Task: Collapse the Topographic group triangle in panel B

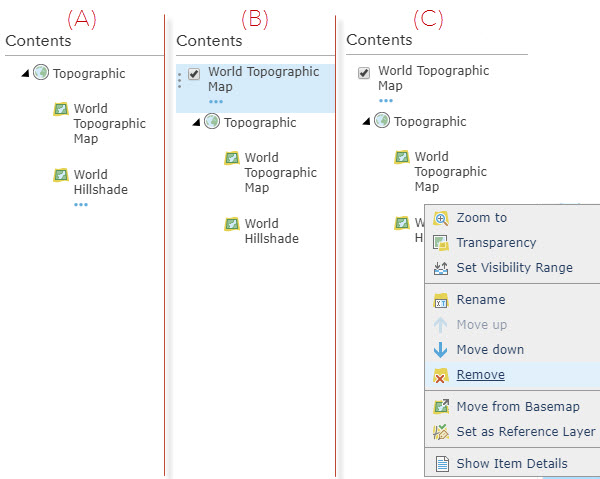Action: click(x=195, y=122)
